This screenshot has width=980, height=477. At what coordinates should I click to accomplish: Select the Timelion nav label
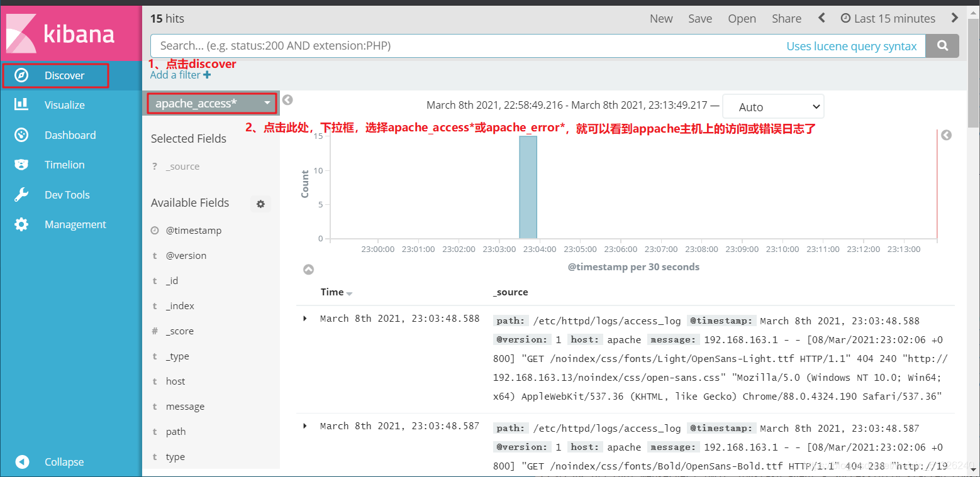[x=64, y=165]
